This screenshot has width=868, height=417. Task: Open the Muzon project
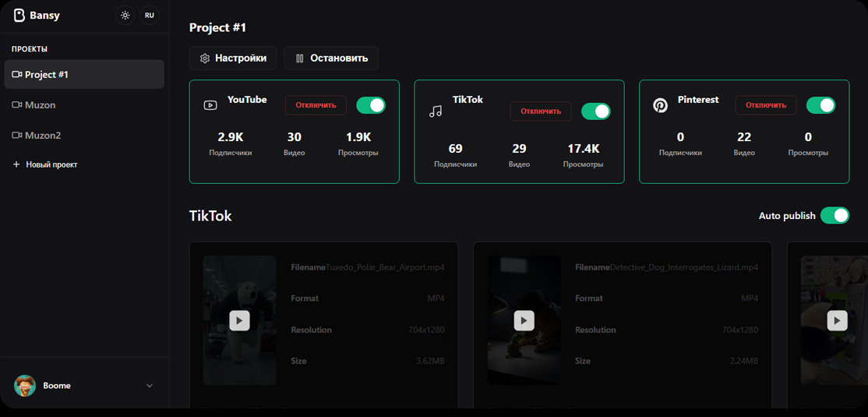[x=40, y=105]
